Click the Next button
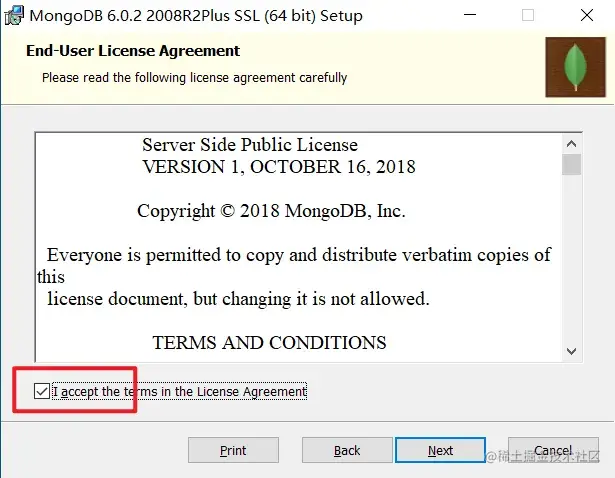The image size is (615, 478). [440, 450]
